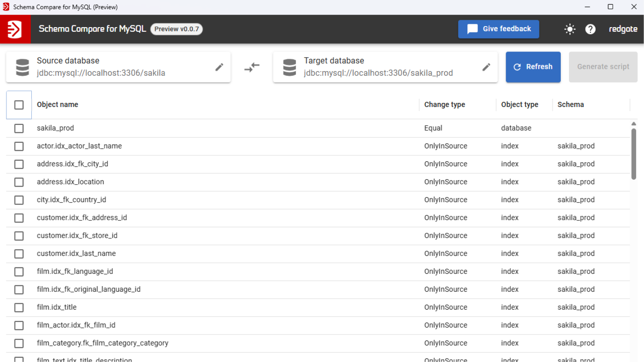
Task: Check film.idx_fk_language_id row checkbox
Action: (19, 272)
